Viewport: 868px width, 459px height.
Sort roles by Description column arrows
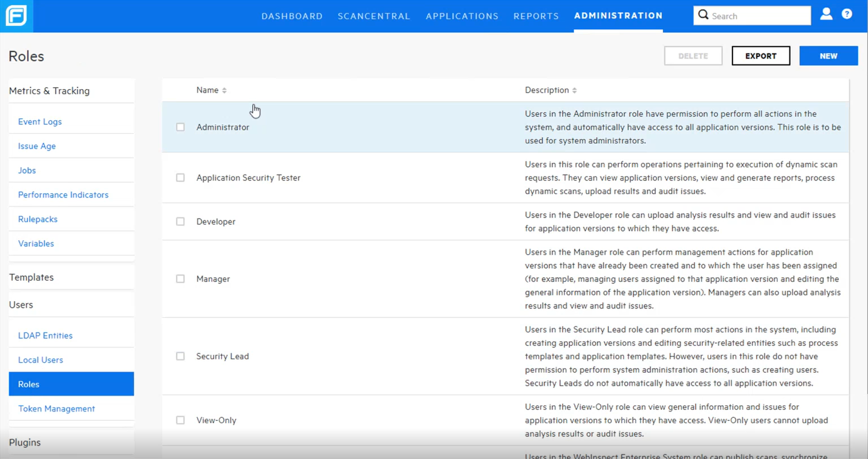[x=574, y=90]
